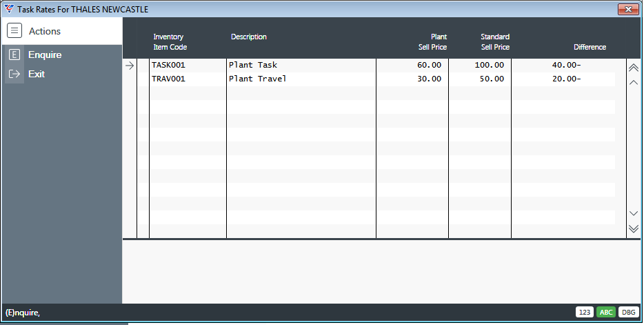644x325 pixels.
Task: Click the Plant Travel description
Action: (257, 79)
